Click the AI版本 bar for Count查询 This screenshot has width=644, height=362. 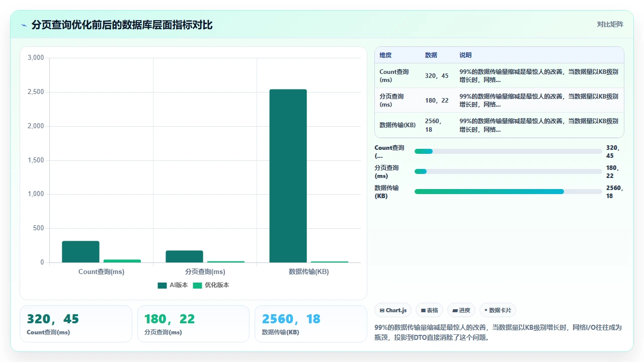point(80,252)
